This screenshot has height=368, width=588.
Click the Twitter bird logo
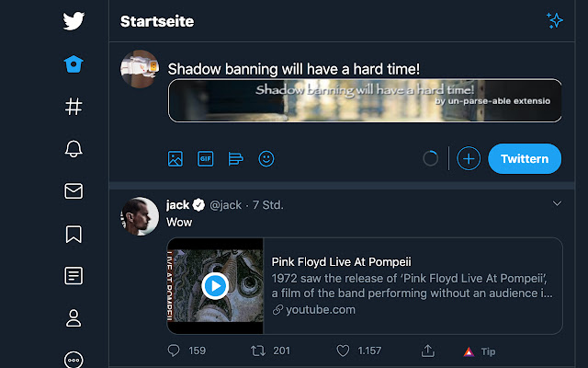pyautogui.click(x=74, y=21)
